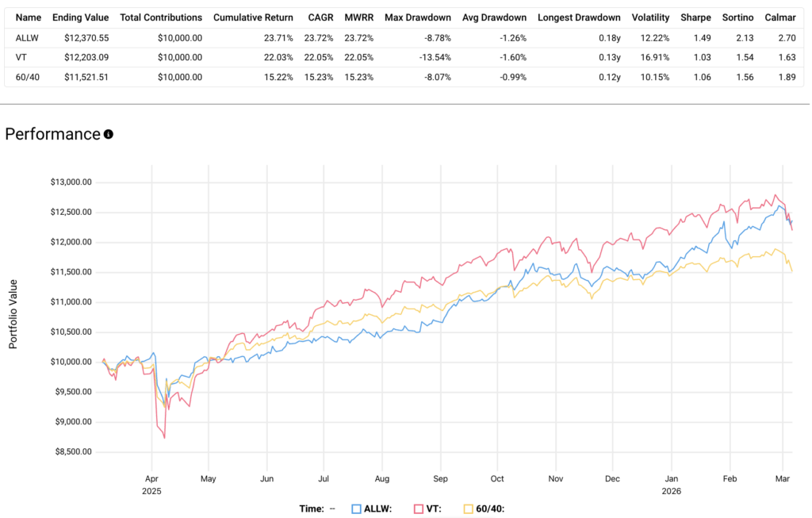Screen dimensions: 812x518
Task: Click the 0.18y longest drawdown cell
Action: pyautogui.click(x=610, y=38)
